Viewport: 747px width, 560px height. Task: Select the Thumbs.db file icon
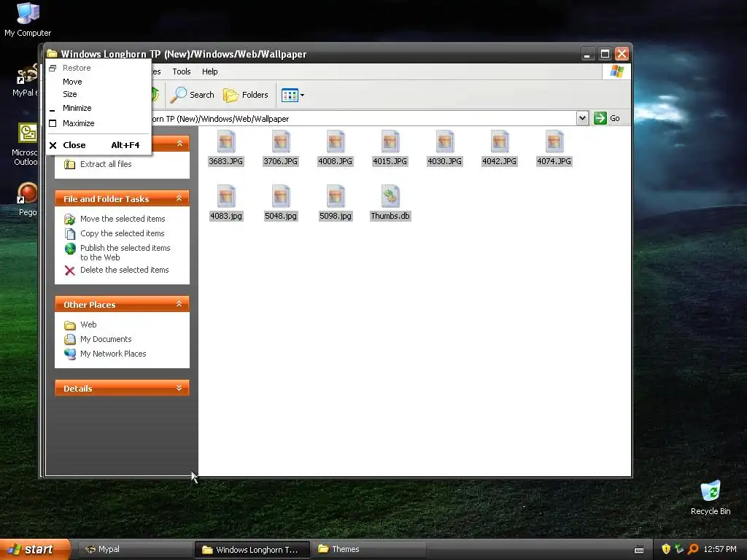[x=390, y=196]
